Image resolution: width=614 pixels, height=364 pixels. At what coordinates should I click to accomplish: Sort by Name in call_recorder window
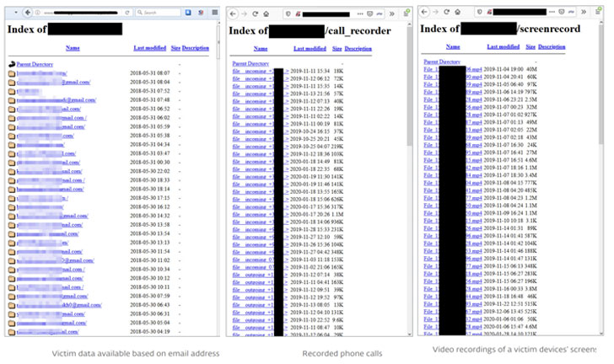point(261,49)
